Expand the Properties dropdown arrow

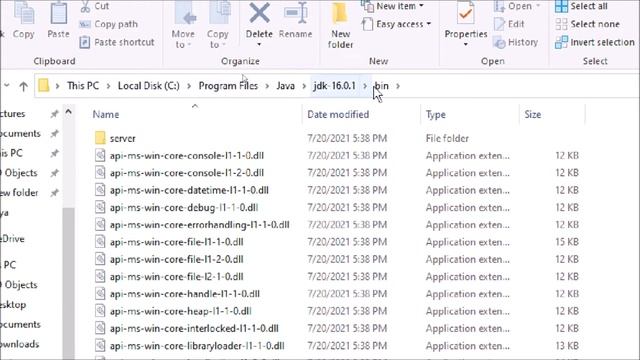(x=466, y=44)
